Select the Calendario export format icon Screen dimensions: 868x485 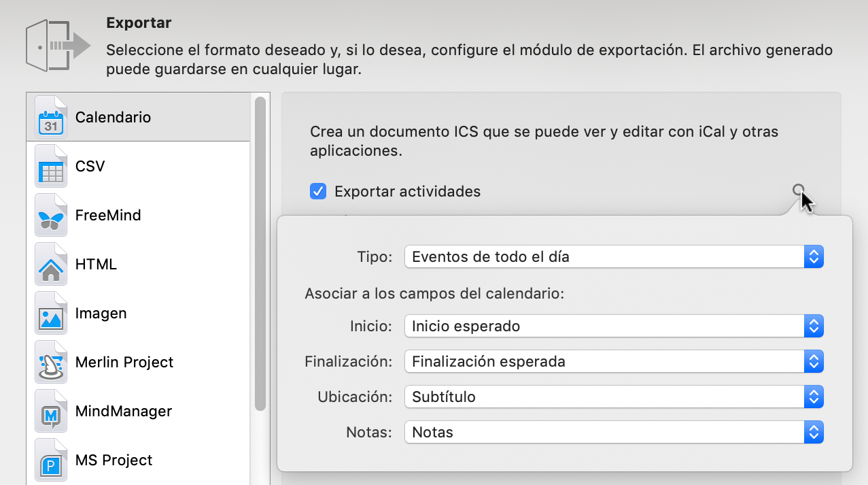pos(51,117)
